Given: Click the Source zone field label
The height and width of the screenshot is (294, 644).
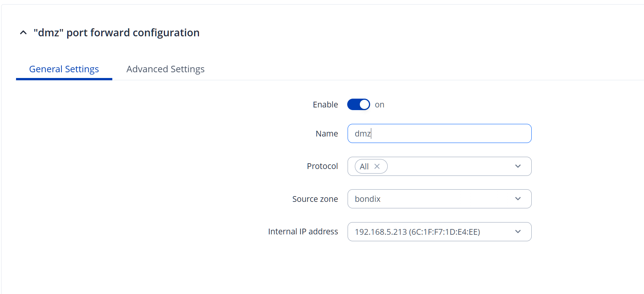Looking at the screenshot, I should 315,199.
